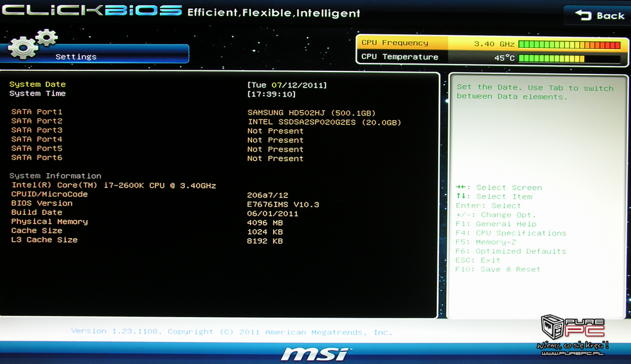Click the Select Item arrows hint
This screenshot has height=364, width=631.
coord(494,196)
